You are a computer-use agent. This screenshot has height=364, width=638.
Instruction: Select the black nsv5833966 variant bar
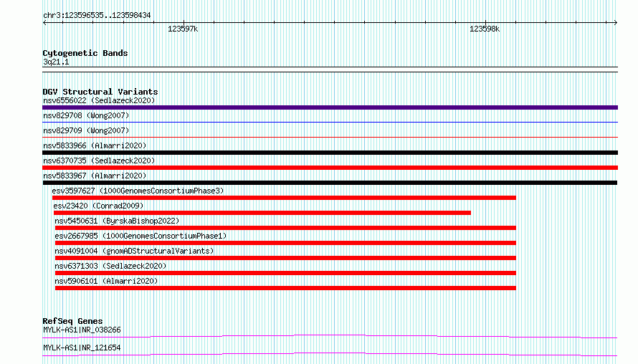[330, 153]
